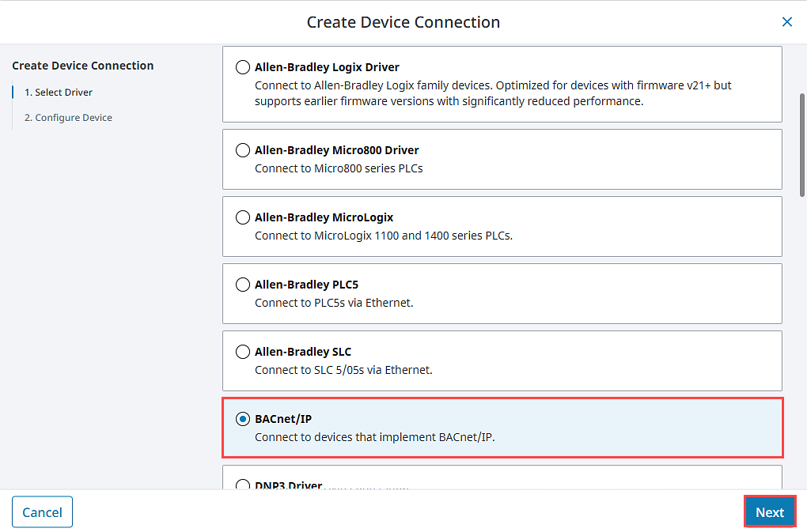807x532 pixels.
Task: Open step 2. Configure Device
Action: 68,118
